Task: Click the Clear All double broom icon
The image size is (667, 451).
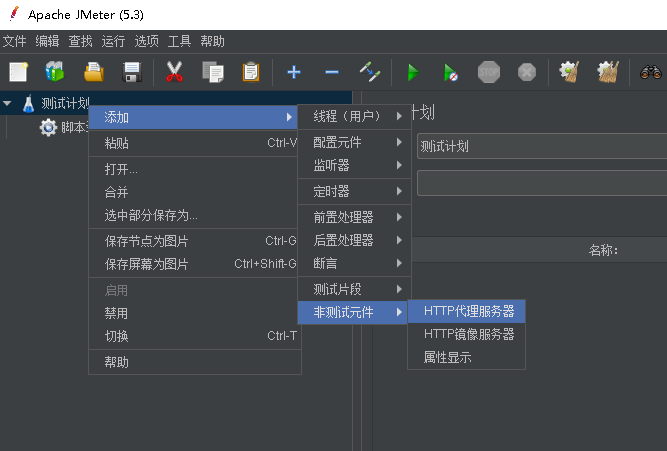Action: point(607,72)
